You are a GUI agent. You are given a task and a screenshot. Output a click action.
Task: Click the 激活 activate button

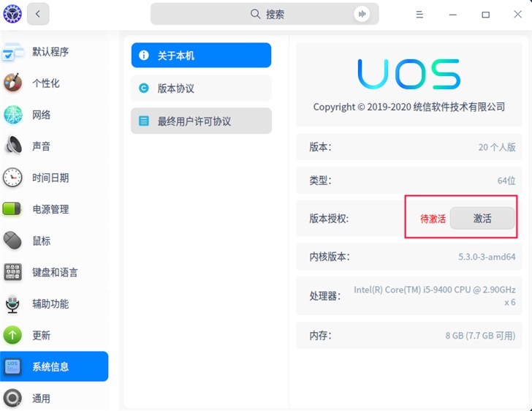tap(482, 218)
